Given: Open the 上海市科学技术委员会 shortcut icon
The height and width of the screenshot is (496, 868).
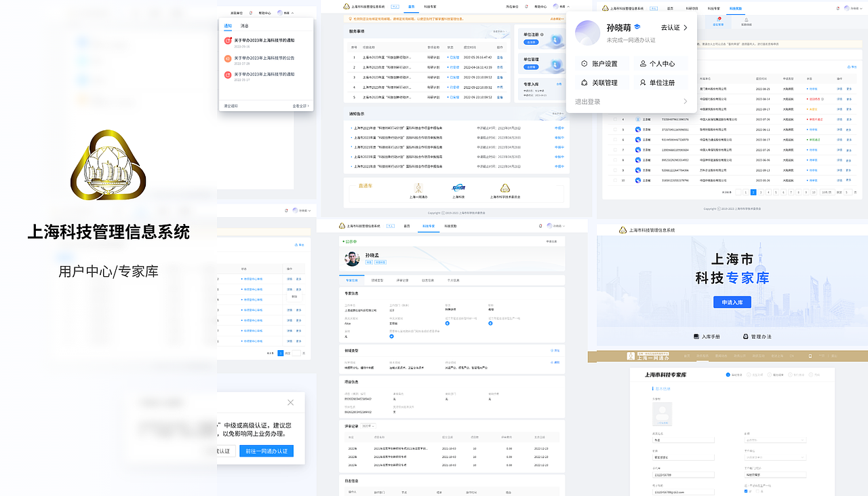Looking at the screenshot, I should pyautogui.click(x=505, y=188).
